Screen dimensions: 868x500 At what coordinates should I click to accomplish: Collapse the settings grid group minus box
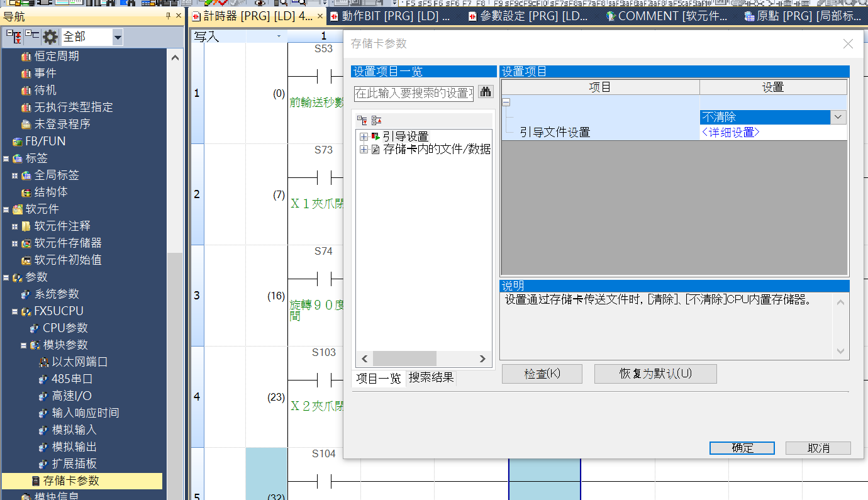[x=506, y=103]
